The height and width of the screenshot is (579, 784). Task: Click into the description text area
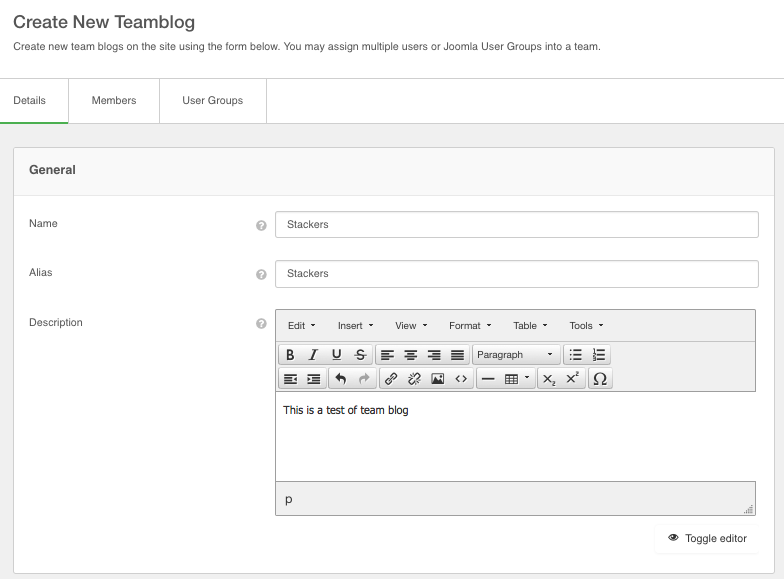[515, 436]
